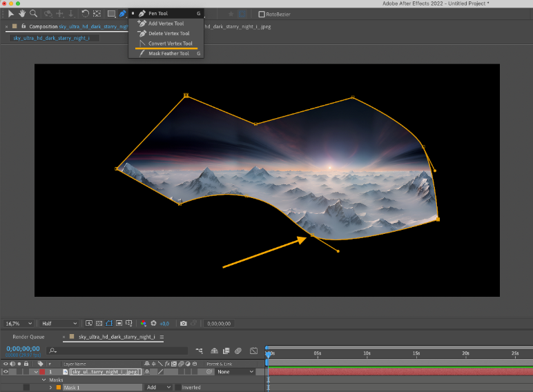Image resolution: width=533 pixels, height=392 pixels.
Task: Toggle mask and shape path visibility icon
Action: [109, 323]
